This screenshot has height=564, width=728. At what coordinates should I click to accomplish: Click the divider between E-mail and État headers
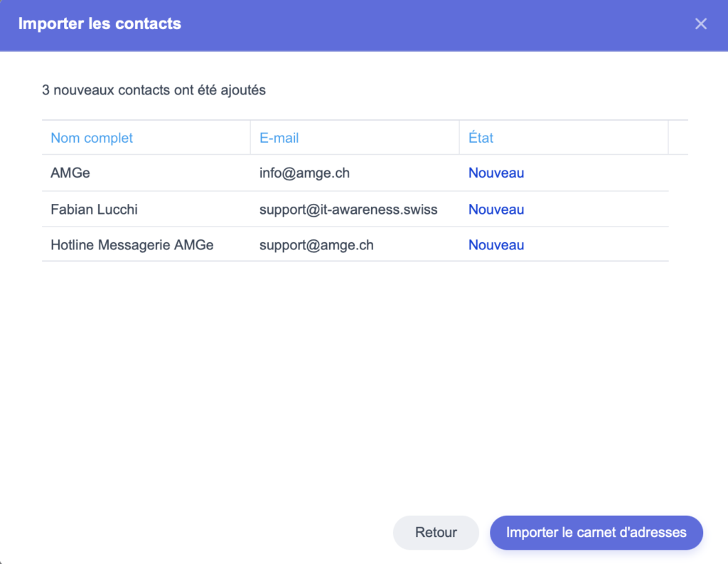click(x=459, y=138)
